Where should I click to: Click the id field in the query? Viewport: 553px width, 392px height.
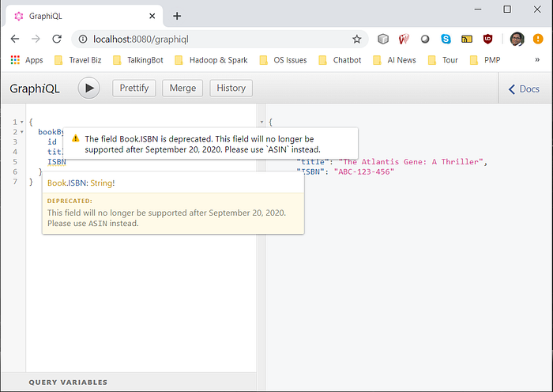coord(52,141)
